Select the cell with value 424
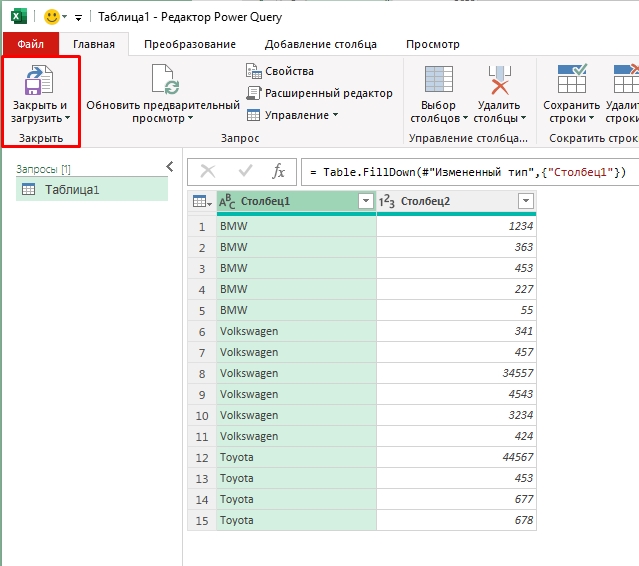Viewport: 639px width, 566px height. (x=456, y=436)
